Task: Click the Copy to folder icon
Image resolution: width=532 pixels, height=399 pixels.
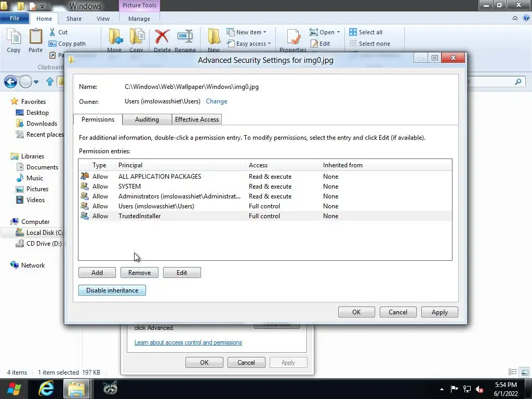Action: click(137, 37)
